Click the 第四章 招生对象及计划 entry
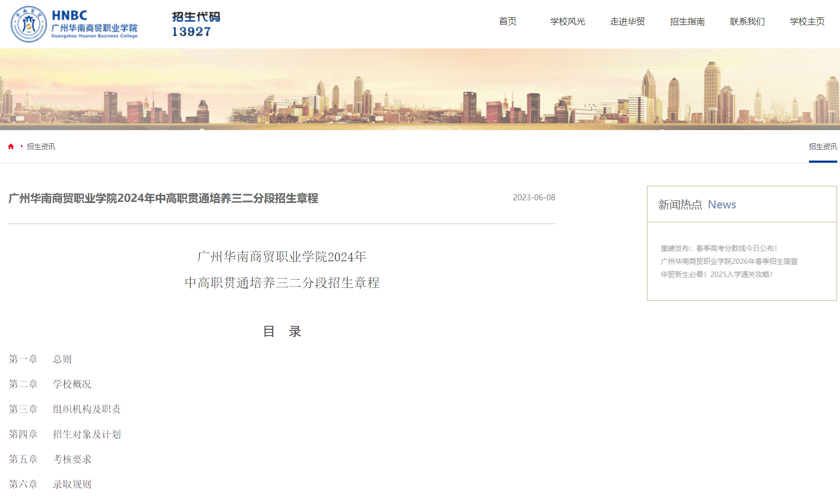The width and height of the screenshot is (840, 504). tap(65, 434)
